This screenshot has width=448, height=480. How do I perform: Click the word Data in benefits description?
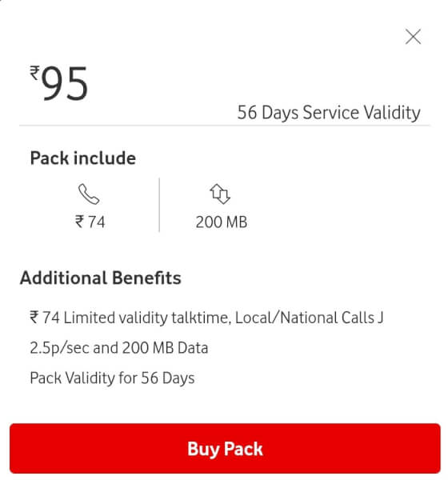pos(193,348)
